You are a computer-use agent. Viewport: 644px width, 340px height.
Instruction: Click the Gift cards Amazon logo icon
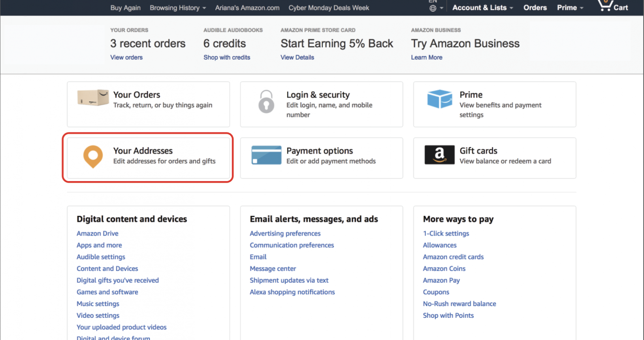pos(439,155)
